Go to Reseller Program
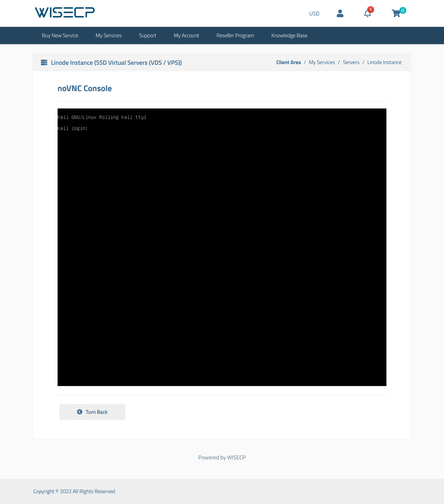This screenshot has height=504, width=444. (235, 36)
